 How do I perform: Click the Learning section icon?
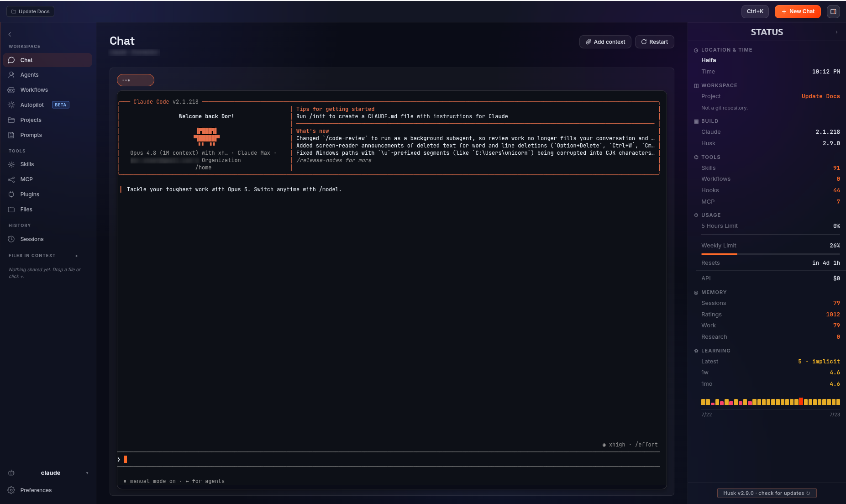[696, 351]
